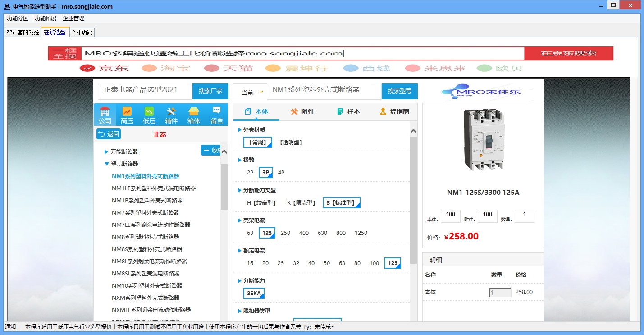Viewport: 644px width, 335px height.
Task: Click the 本体 discount input field
Action: coord(451,216)
